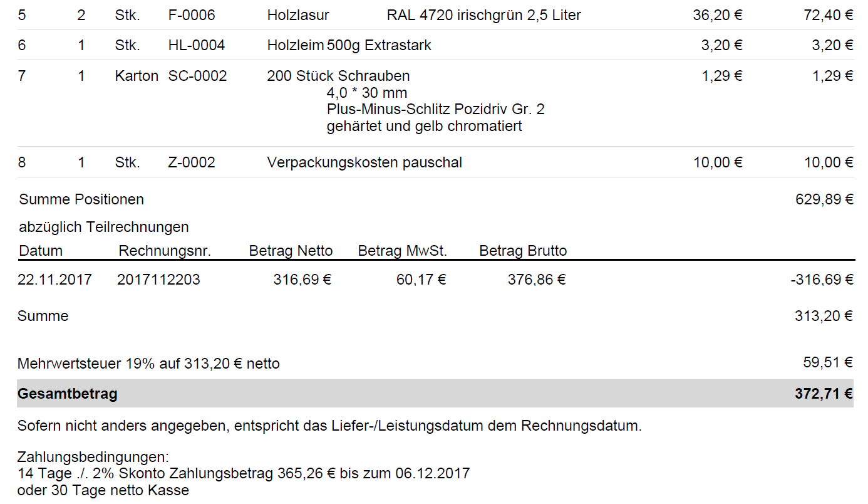
Task: Click the negative amount -316,69 €
Action: (x=822, y=280)
